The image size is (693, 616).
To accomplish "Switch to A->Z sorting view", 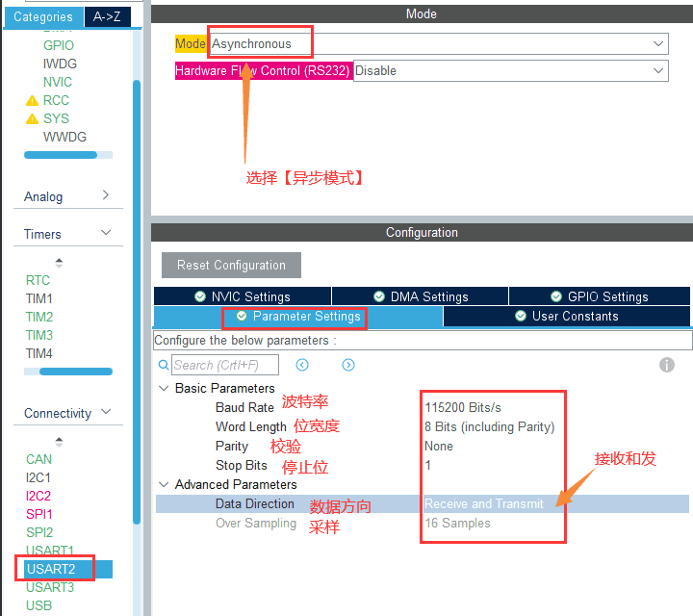I will 108,16.
